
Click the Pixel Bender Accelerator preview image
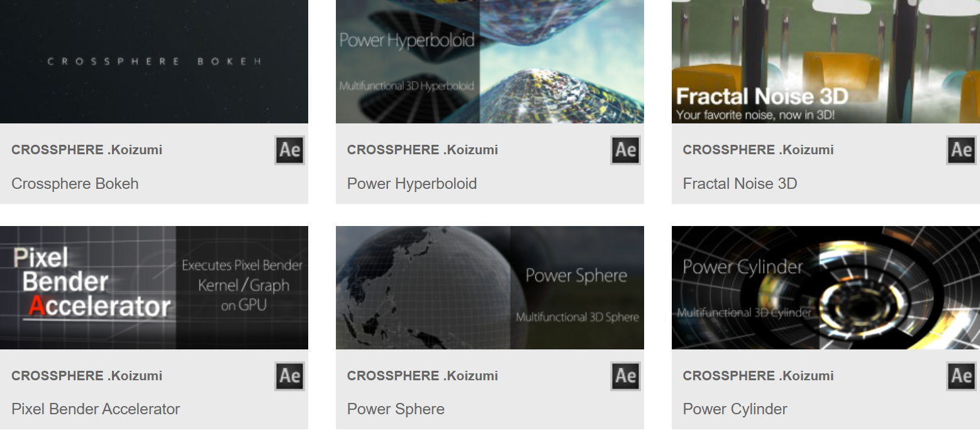click(154, 287)
